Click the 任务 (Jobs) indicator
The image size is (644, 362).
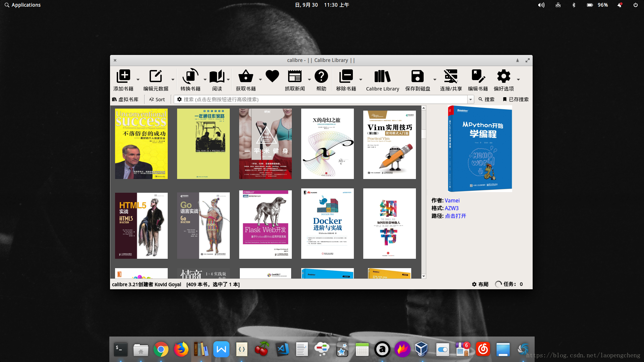(x=509, y=284)
